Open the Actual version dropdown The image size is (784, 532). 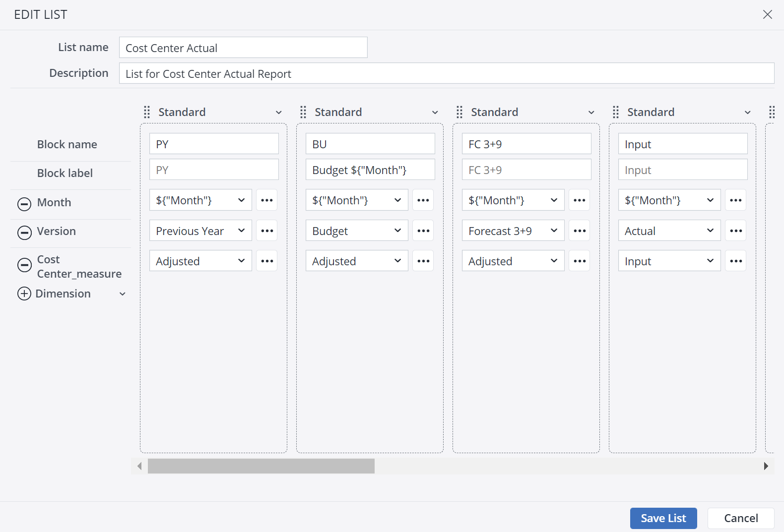669,231
